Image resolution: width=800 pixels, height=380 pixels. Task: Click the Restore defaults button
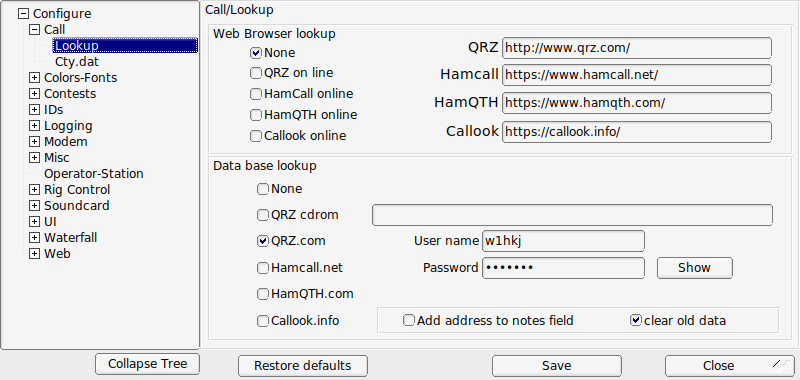303,366
